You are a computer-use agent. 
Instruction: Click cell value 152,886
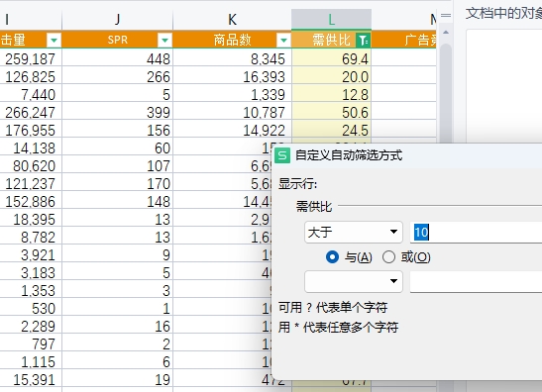(30, 202)
